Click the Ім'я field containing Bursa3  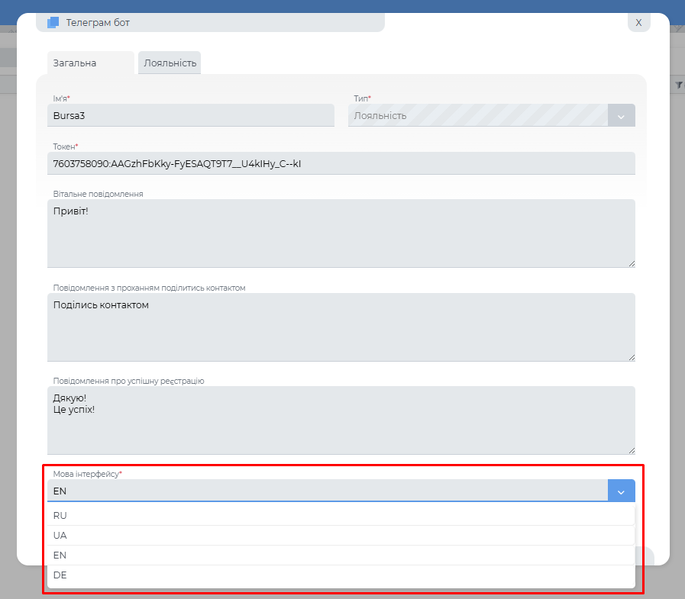[x=192, y=116]
